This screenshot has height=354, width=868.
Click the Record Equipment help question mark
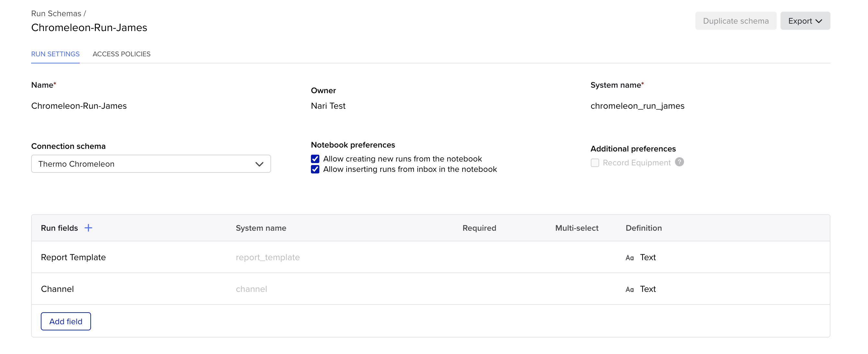679,162
